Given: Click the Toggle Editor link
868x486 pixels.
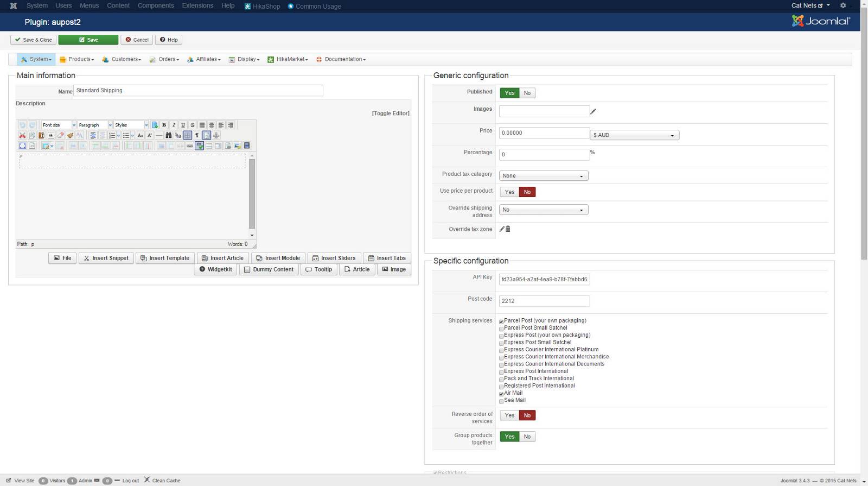Looking at the screenshot, I should 391,113.
